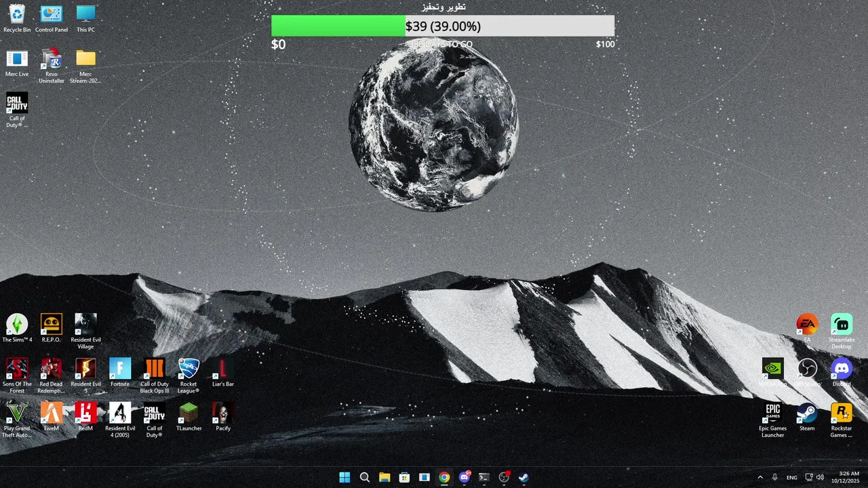Open Red Dead Redemption shortcut
Viewport: 868px width, 488px height.
click(52, 375)
